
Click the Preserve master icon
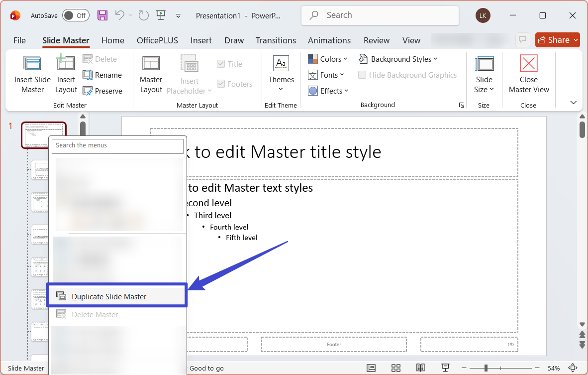point(88,91)
